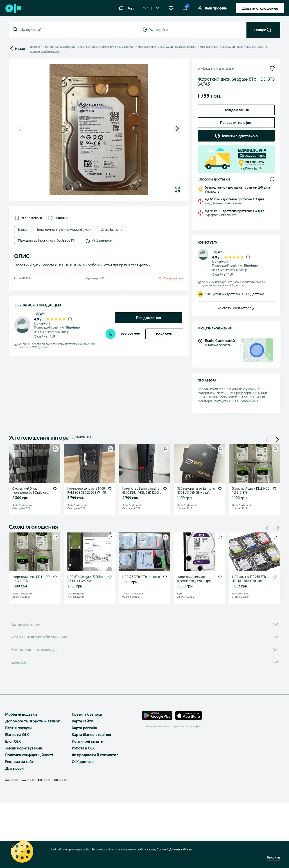Screen dimensions: 289x868
Task: Expand Категорія section
Action: tap(144, 662)
